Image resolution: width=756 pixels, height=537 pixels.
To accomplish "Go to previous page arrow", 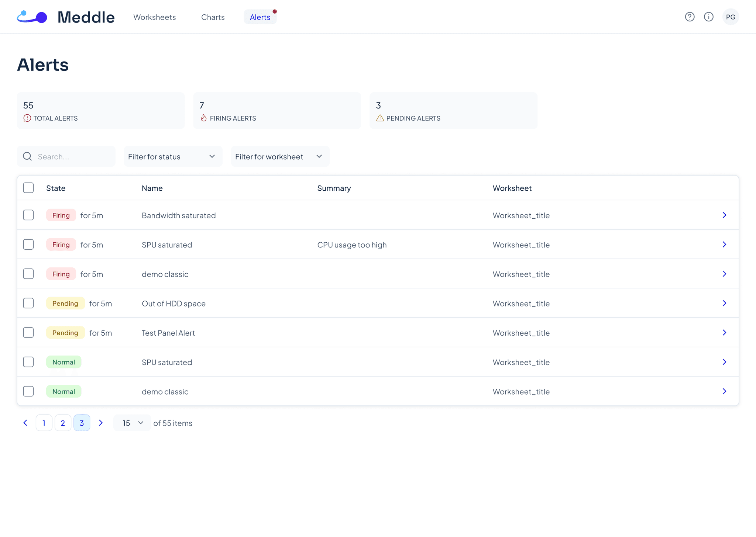I will point(25,423).
